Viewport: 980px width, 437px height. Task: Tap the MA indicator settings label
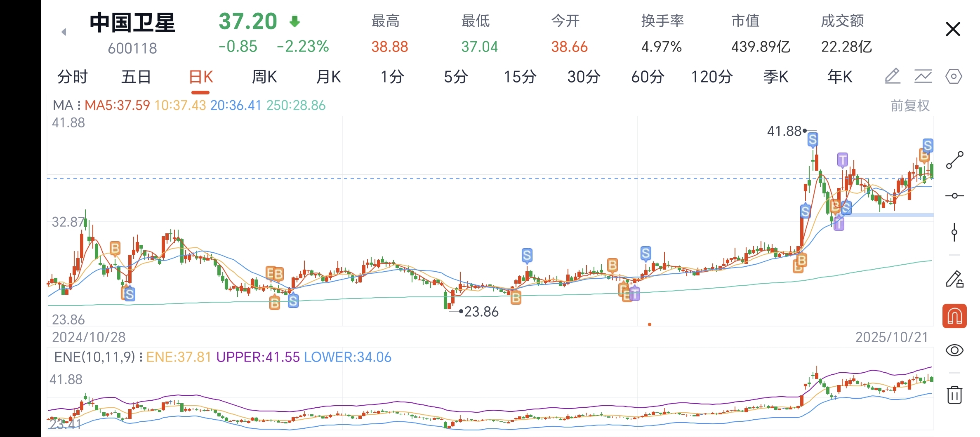tap(67, 106)
